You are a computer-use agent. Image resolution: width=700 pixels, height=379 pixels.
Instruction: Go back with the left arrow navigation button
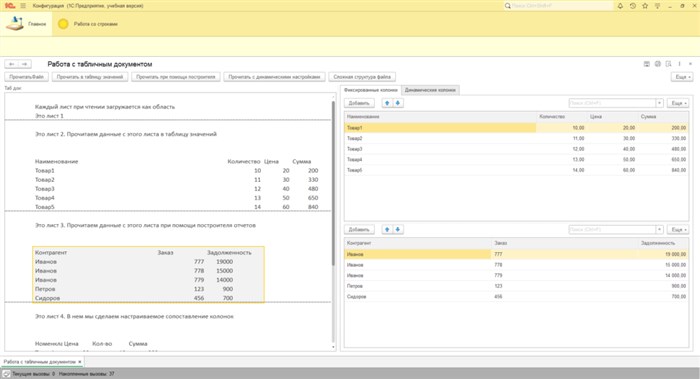12,64
